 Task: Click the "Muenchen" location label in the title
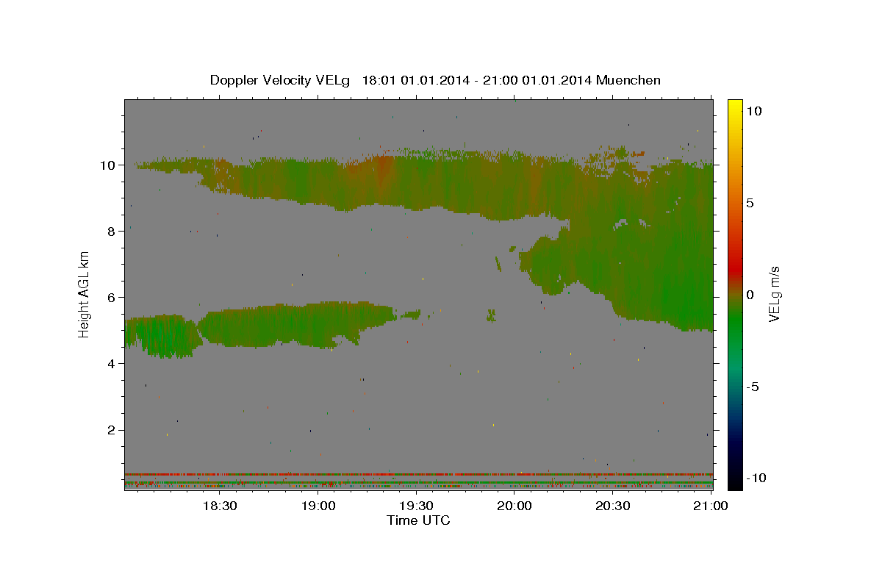[628, 80]
